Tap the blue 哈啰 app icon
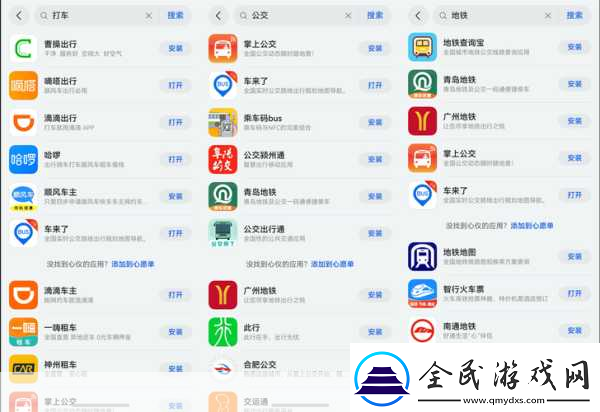Screen dimensions: 600x412 [x=23, y=160]
